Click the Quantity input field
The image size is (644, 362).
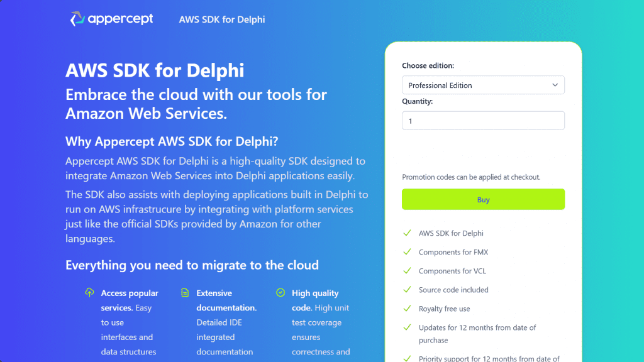point(483,121)
